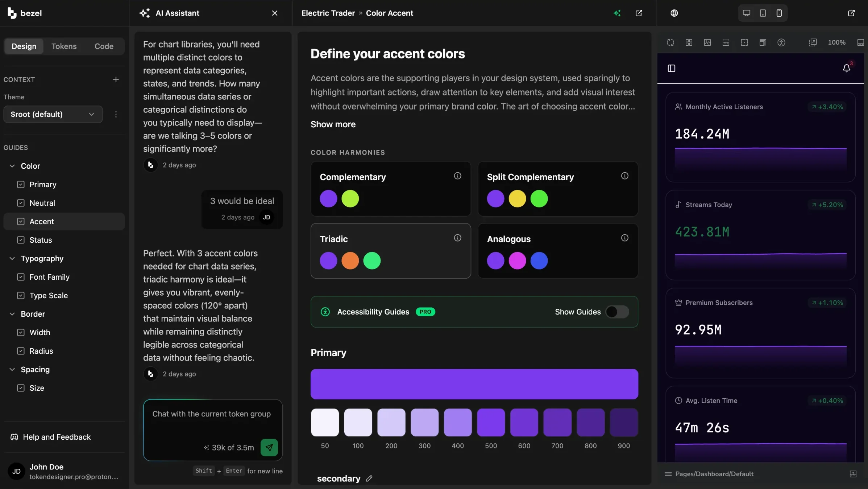
Task: Open the theme options three-dot menu
Action: [116, 114]
